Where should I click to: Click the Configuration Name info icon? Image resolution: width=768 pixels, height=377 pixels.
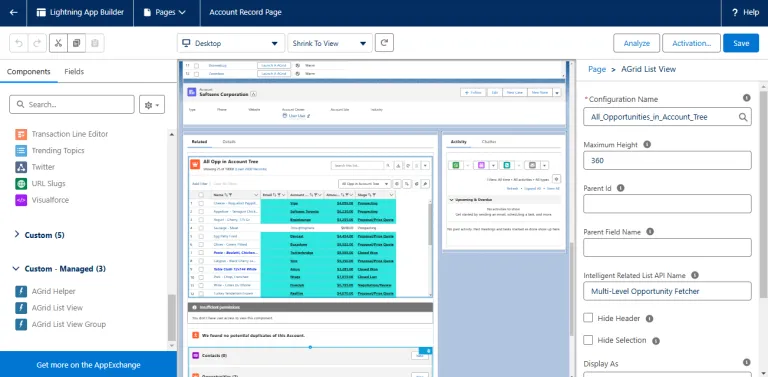746,98
